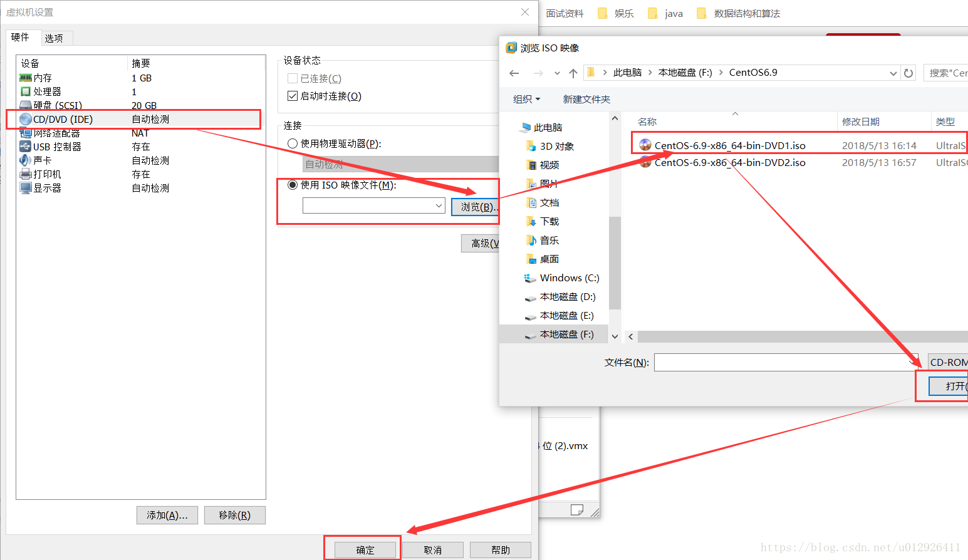The image size is (968, 560).
Task: Click the 高级 button
Action: pos(481,243)
